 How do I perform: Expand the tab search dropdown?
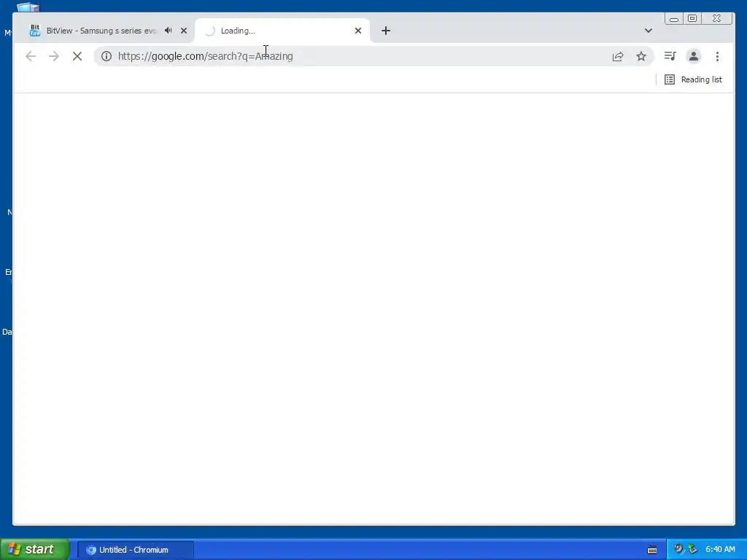(649, 31)
